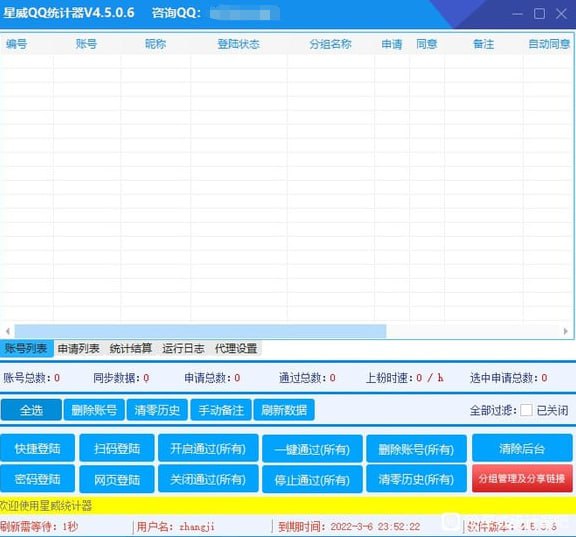Viewport: 576px width, 537px height.
Task: Click the horizontal scrollbar thumb
Action: click(200, 331)
